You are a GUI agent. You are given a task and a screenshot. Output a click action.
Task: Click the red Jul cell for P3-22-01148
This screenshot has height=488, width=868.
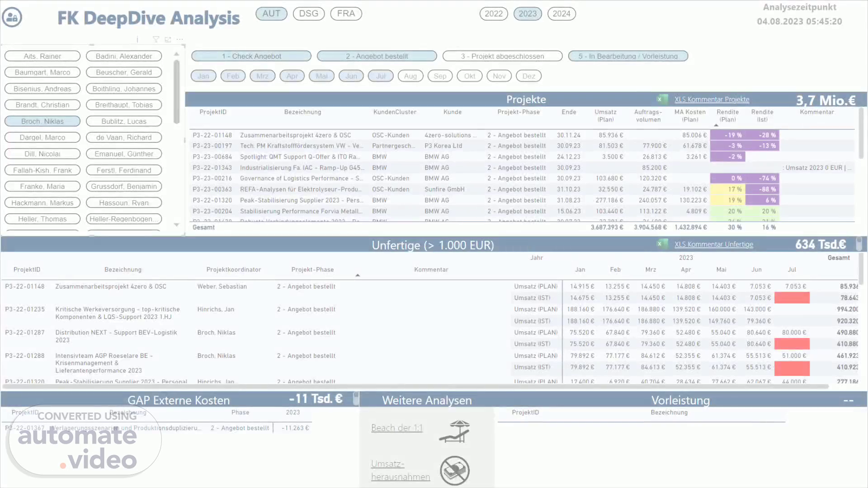792,298
